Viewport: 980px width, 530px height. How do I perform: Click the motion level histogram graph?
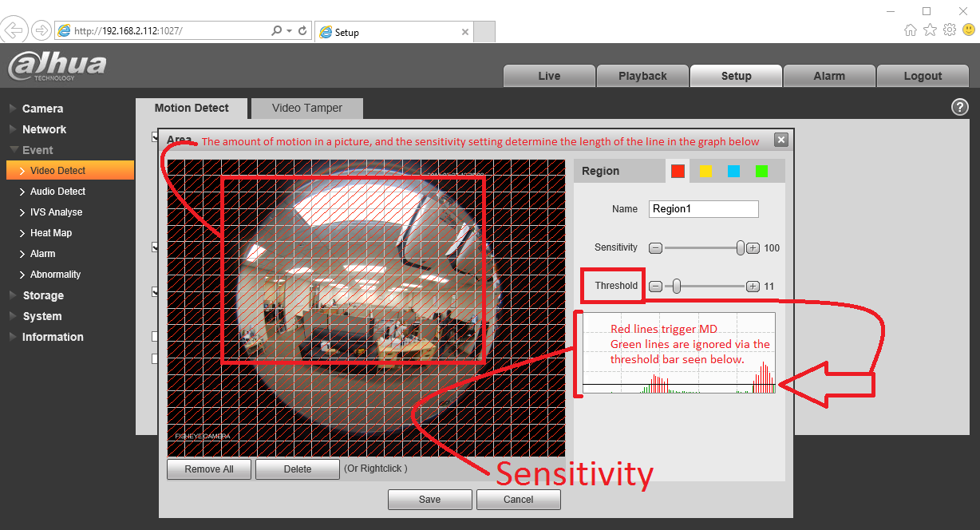pos(679,354)
